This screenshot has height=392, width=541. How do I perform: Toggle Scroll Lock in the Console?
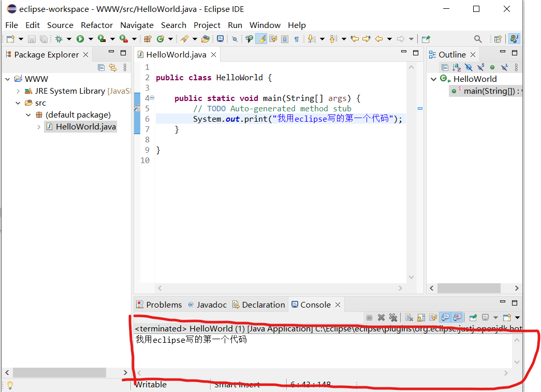coord(421,317)
